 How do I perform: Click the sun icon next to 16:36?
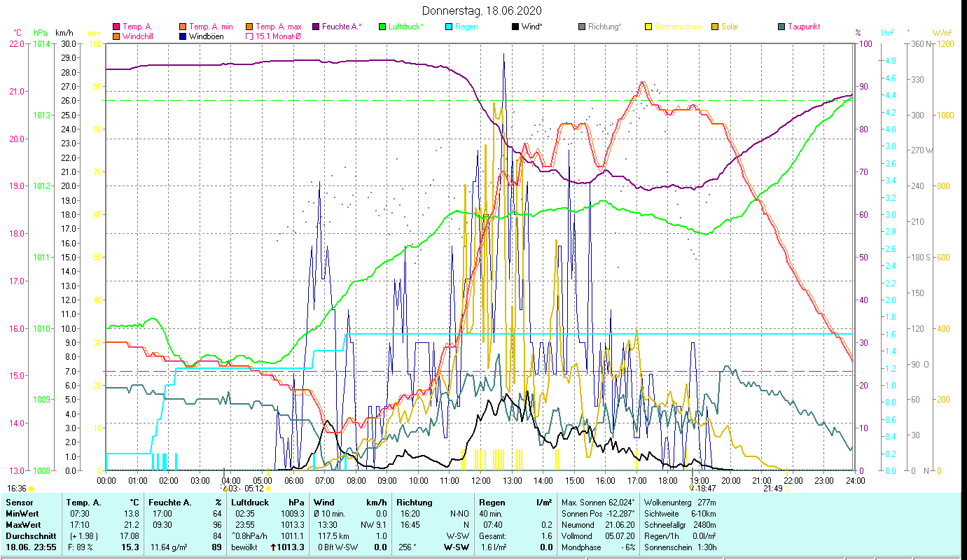31,489
